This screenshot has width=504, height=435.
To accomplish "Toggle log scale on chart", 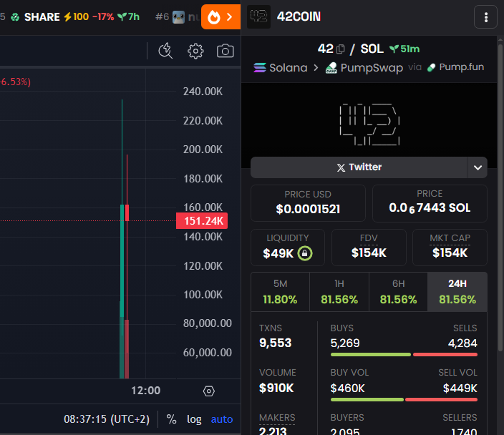I will pos(194,419).
